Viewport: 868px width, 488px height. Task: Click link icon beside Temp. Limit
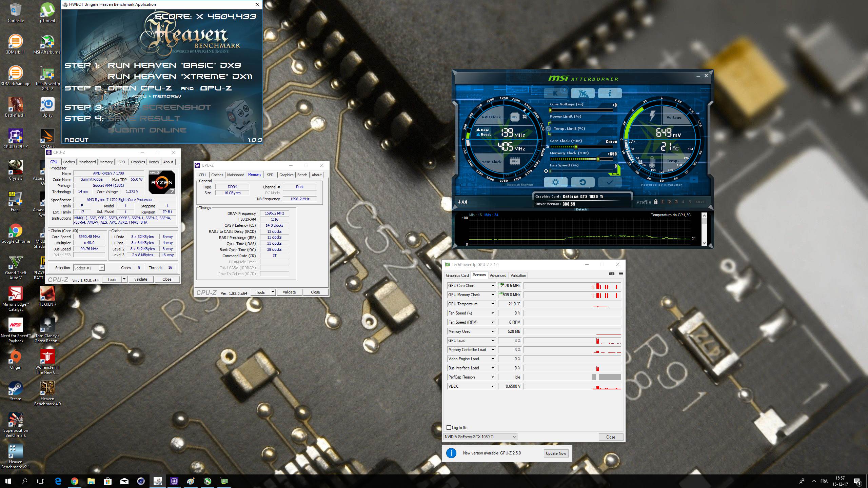pyautogui.click(x=548, y=129)
